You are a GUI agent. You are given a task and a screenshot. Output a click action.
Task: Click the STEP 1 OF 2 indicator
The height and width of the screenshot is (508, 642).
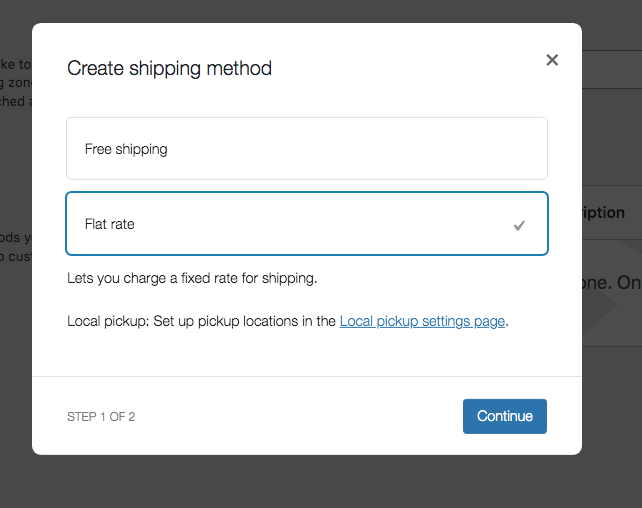[x=101, y=417]
